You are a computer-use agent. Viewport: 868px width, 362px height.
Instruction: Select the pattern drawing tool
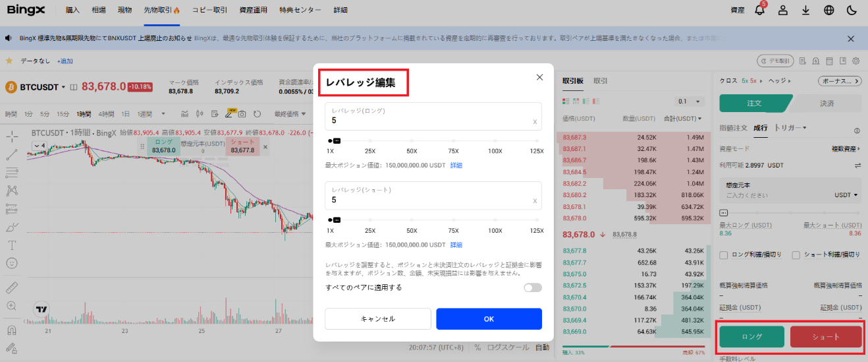pos(11,191)
